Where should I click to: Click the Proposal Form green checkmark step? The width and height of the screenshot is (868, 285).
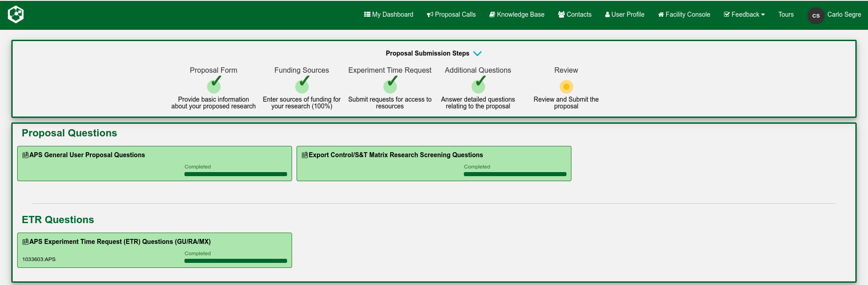pyautogui.click(x=214, y=85)
